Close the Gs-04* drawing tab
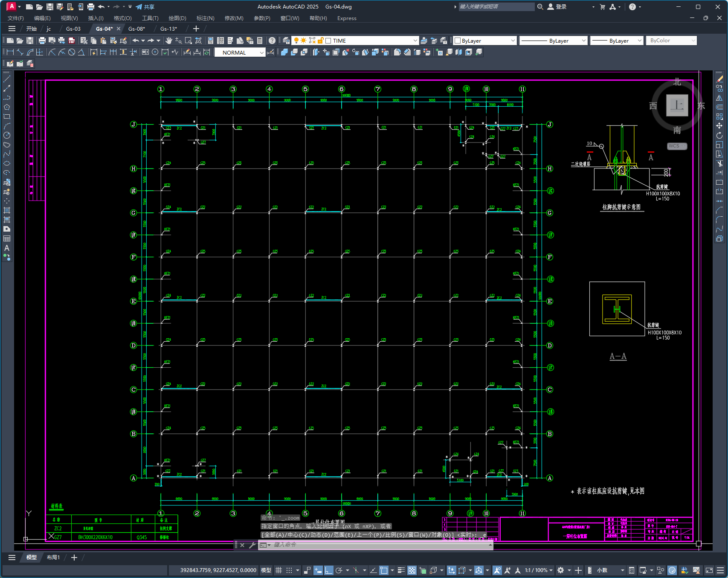This screenshot has width=728, height=578. click(x=119, y=29)
